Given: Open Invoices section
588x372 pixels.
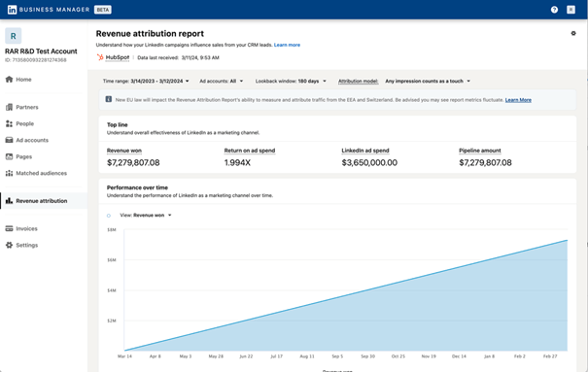Looking at the screenshot, I should pyautogui.click(x=26, y=228).
